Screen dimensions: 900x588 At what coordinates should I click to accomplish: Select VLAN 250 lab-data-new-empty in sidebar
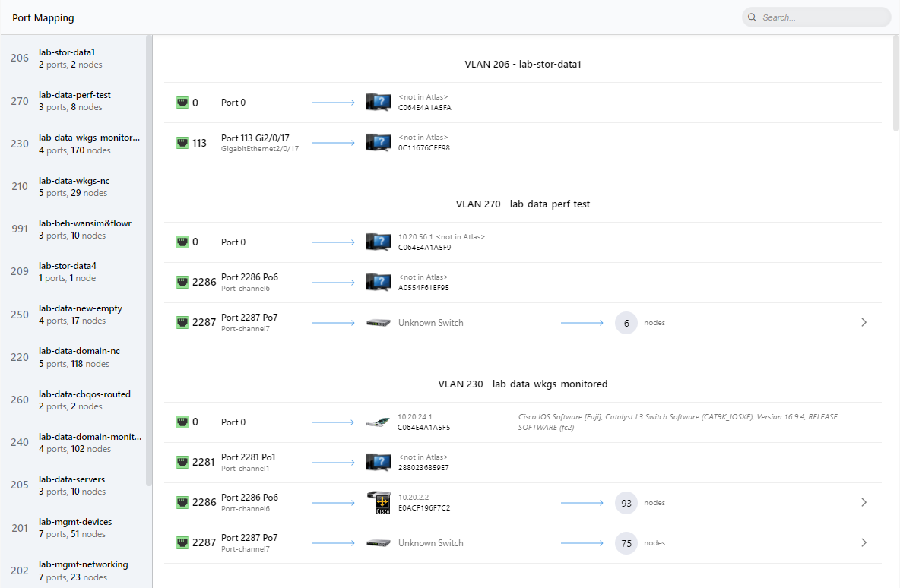click(x=73, y=315)
